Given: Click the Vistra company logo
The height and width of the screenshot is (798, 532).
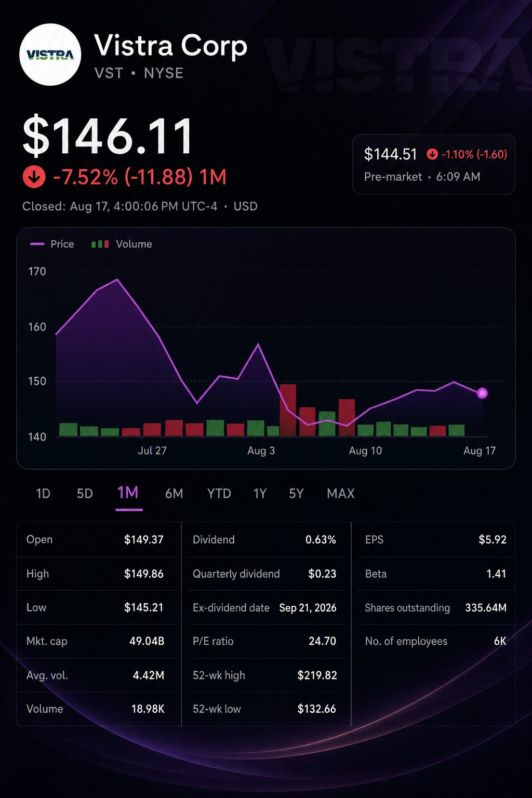Looking at the screenshot, I should (50, 55).
